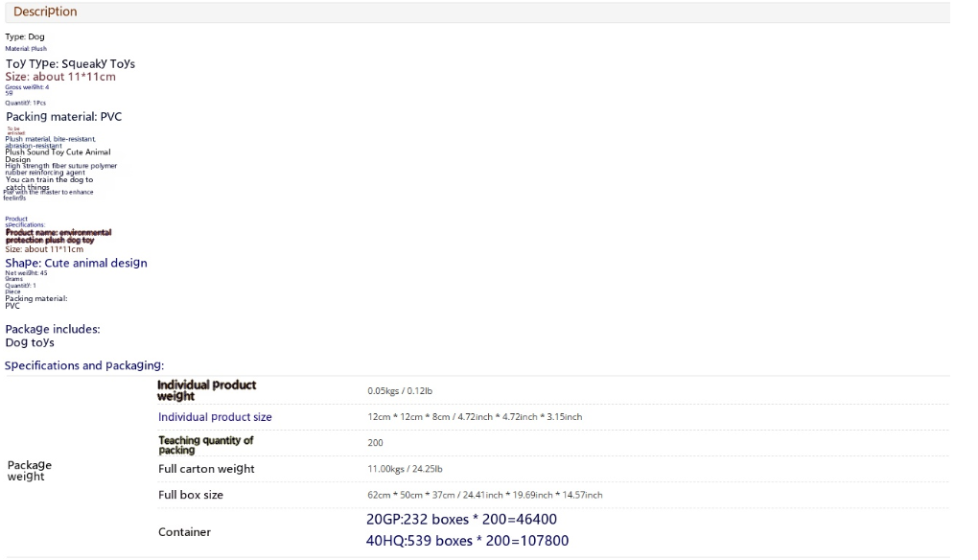Image resolution: width=978 pixels, height=560 pixels.
Task: Select the "Full carton weight" row label
Action: tap(206, 469)
